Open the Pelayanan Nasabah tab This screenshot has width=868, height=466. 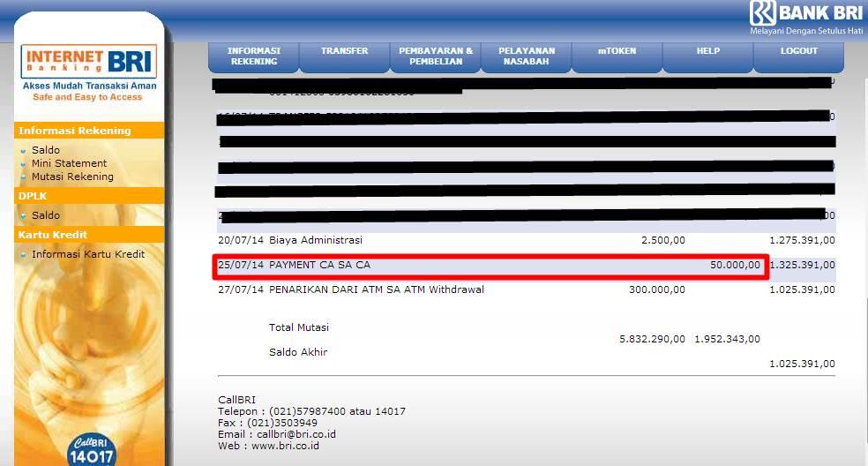(527, 56)
